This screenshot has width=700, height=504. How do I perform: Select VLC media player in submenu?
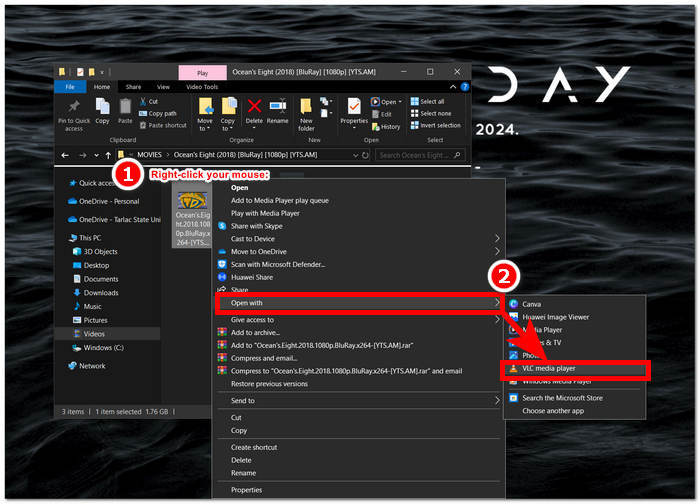(x=575, y=369)
